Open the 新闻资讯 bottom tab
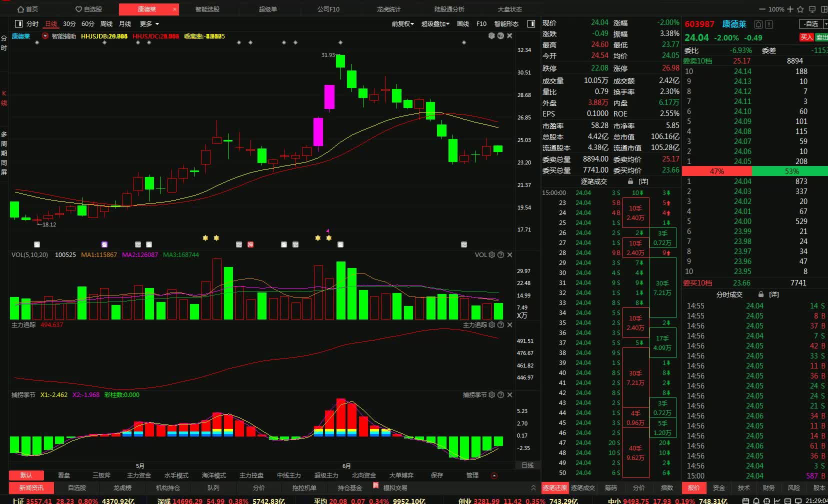The image size is (828, 504). click(31, 487)
